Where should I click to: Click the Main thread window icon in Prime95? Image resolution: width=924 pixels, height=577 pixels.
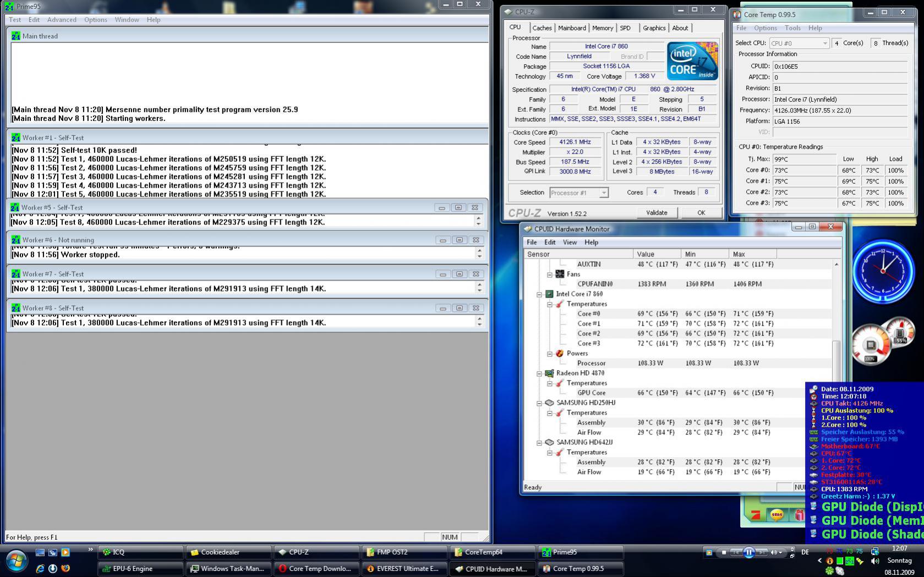(15, 36)
